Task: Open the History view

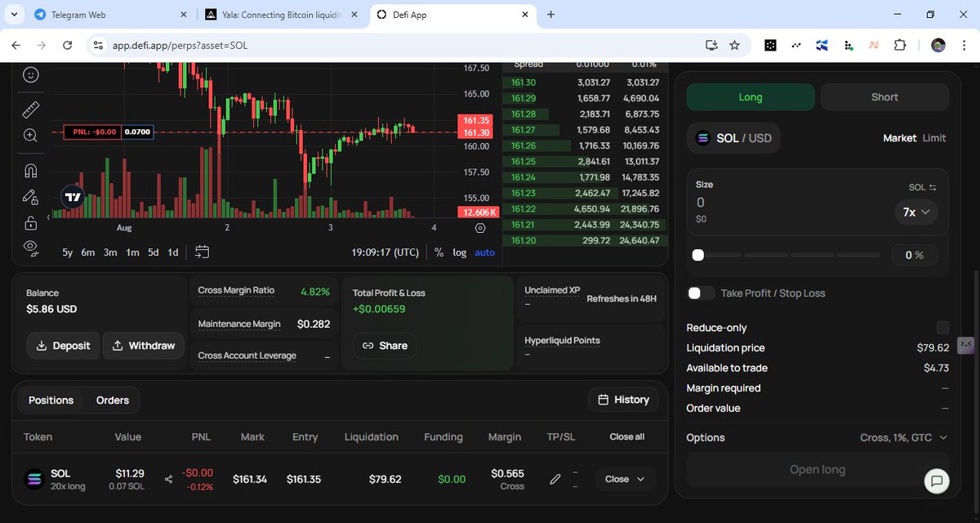Action: (x=624, y=400)
